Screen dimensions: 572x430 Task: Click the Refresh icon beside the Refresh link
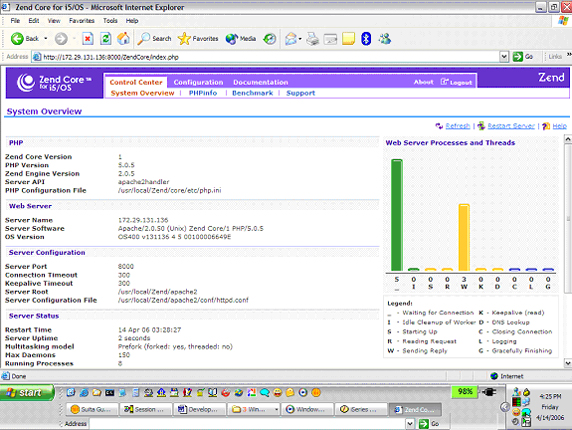(x=439, y=126)
